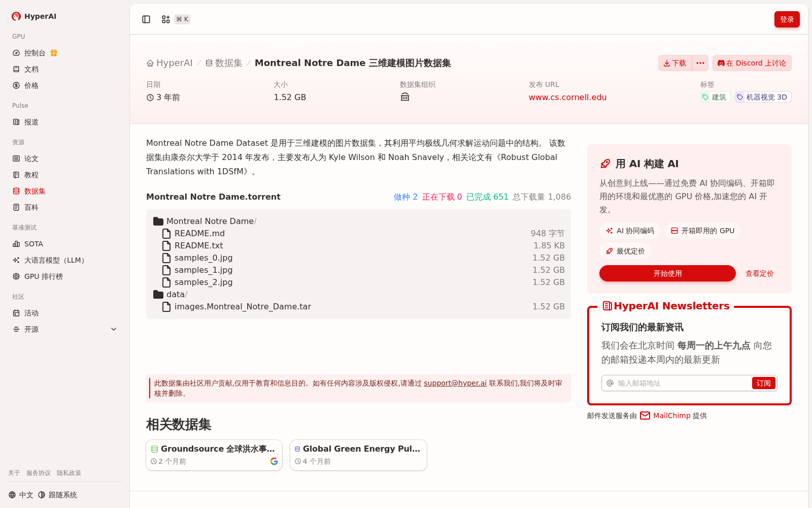Viewport: 812px width, 508px height.
Task: Open 控制台 console in sidebar
Action: pos(35,53)
